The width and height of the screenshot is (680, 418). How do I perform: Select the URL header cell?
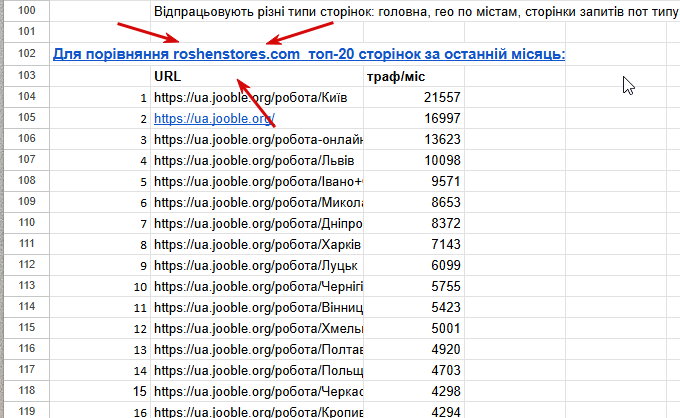[x=257, y=76]
